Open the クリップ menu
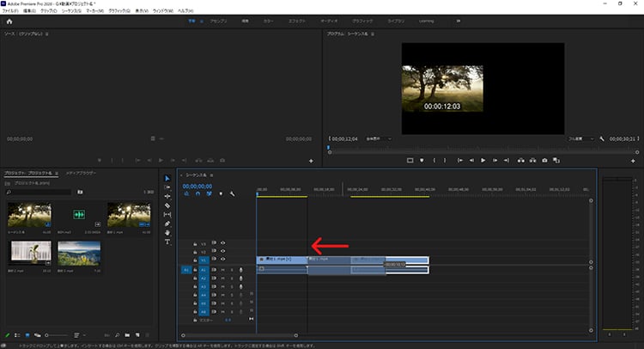 tap(49, 10)
